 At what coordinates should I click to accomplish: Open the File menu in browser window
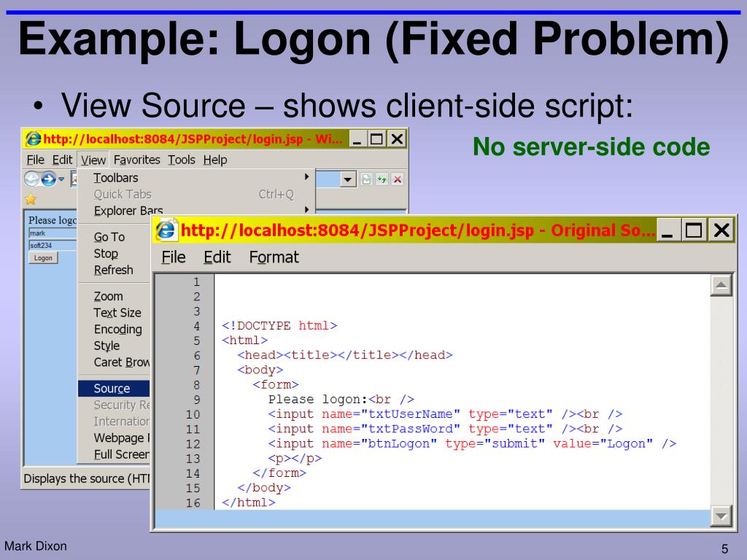[35, 160]
